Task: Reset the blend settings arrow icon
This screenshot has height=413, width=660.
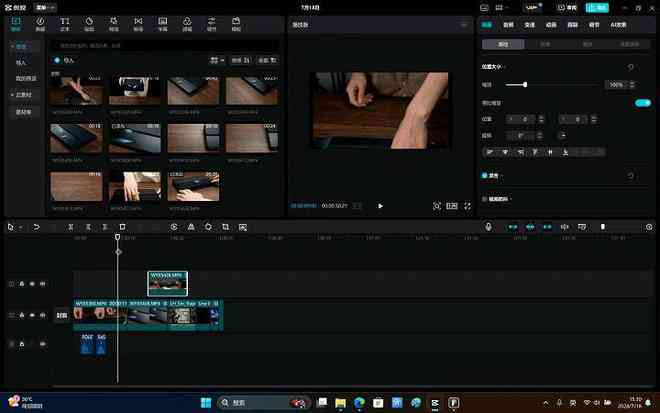Action: click(631, 176)
